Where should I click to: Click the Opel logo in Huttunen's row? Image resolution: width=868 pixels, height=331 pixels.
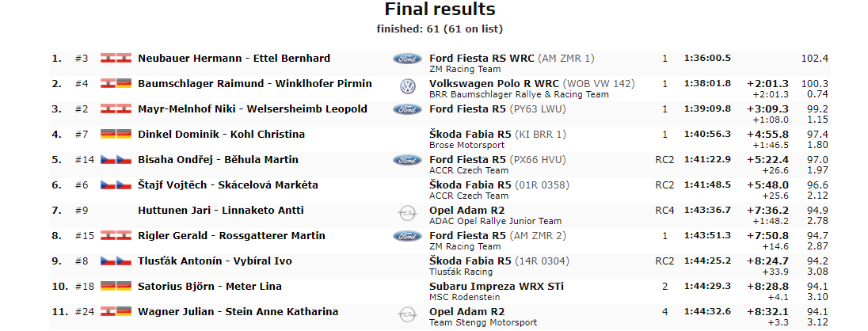click(x=407, y=214)
